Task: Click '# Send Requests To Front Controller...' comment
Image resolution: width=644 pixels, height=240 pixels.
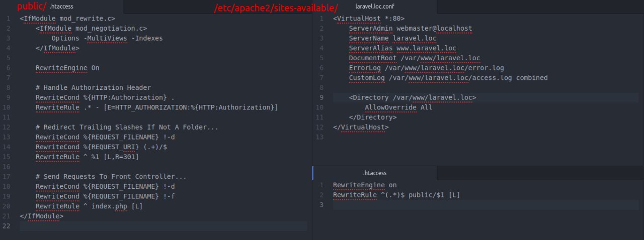Action: tap(111, 177)
